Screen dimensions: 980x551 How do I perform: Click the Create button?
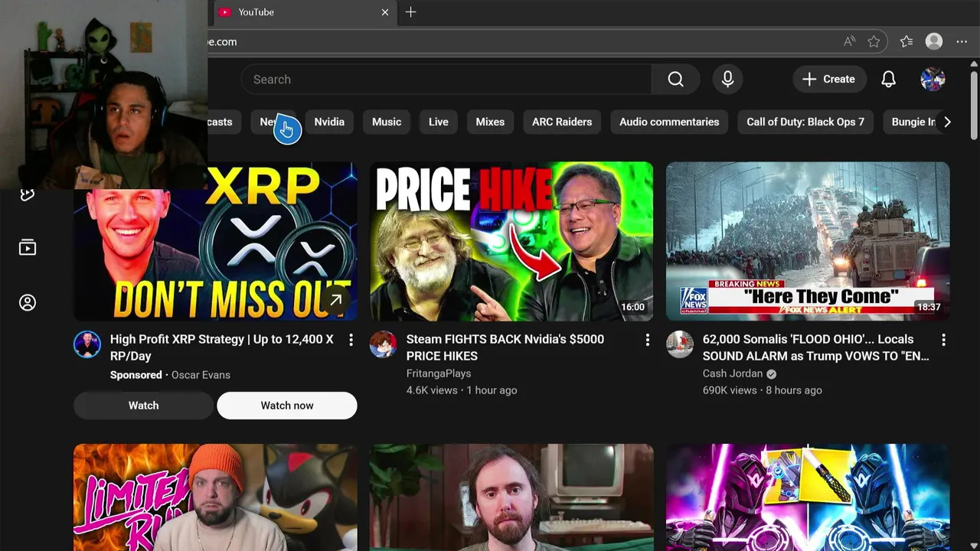coord(828,80)
